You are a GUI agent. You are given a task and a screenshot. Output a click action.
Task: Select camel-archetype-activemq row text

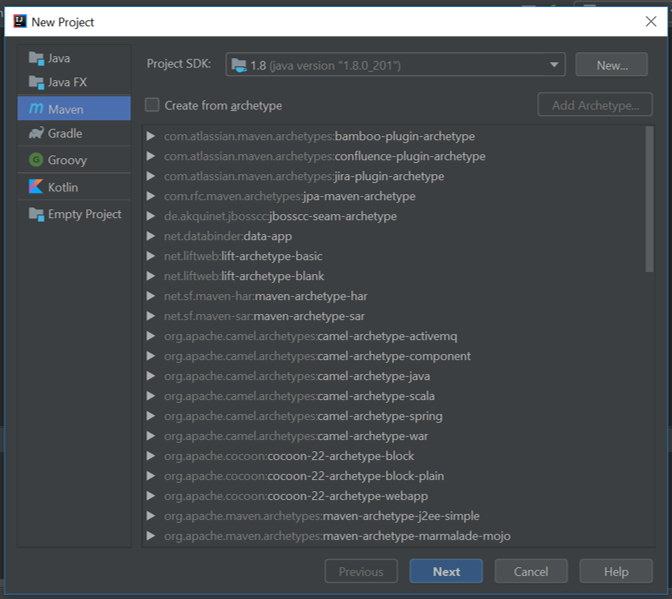click(310, 336)
